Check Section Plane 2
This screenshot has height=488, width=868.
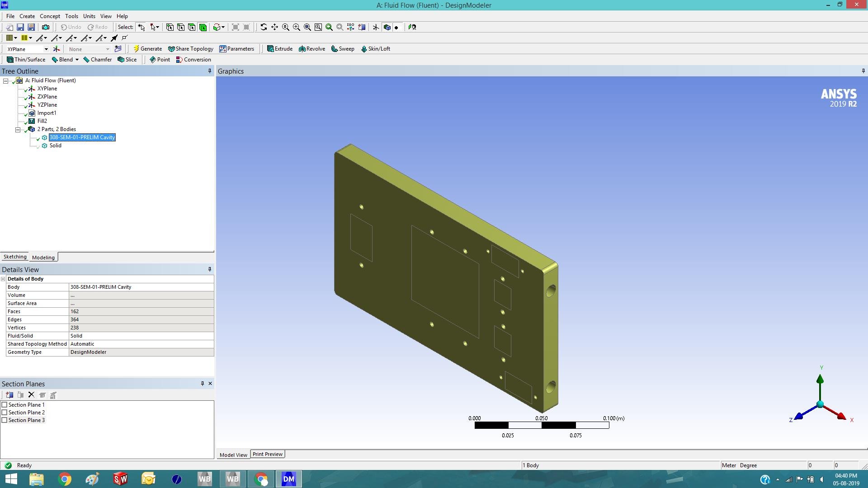pyautogui.click(x=5, y=413)
